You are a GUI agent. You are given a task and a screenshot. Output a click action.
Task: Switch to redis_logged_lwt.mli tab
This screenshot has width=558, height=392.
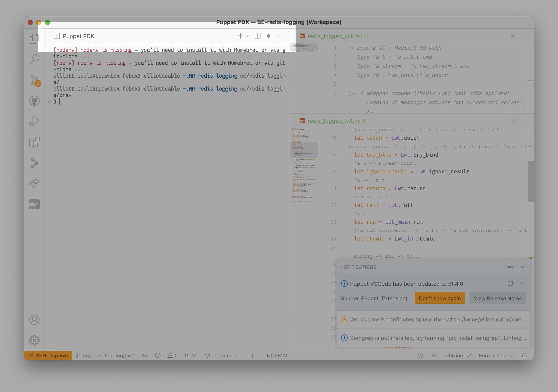pyautogui.click(x=334, y=36)
